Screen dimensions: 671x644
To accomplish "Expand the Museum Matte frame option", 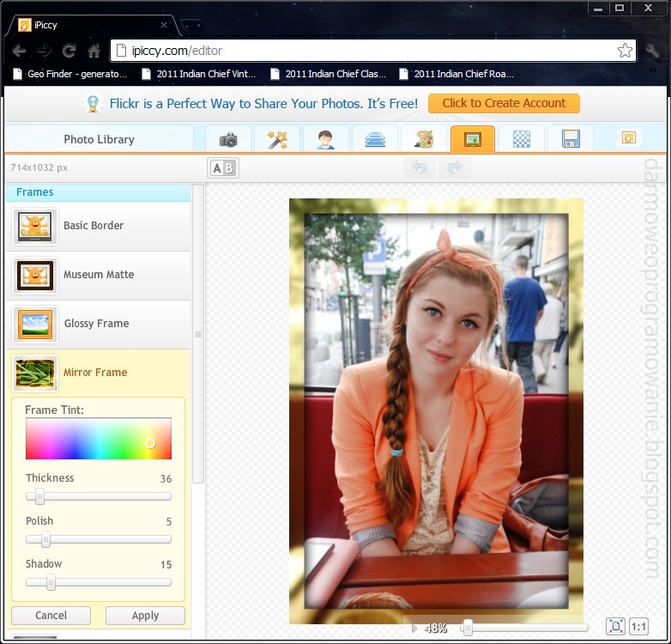I will click(98, 275).
